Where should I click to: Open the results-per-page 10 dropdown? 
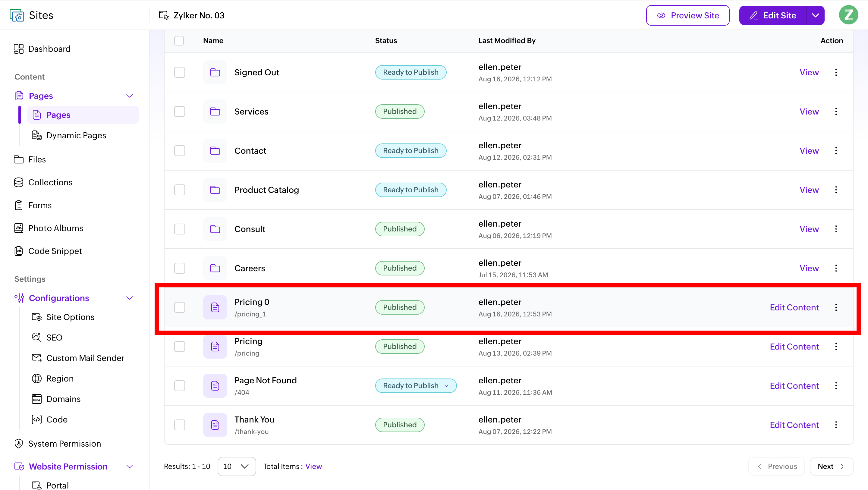tap(237, 466)
